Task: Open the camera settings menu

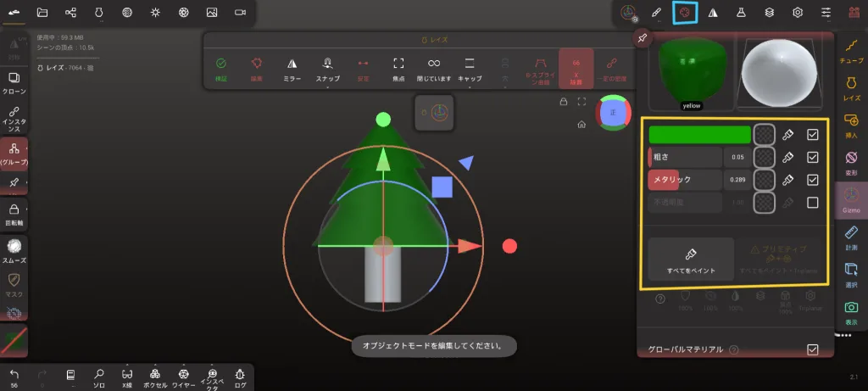Action: click(x=240, y=13)
